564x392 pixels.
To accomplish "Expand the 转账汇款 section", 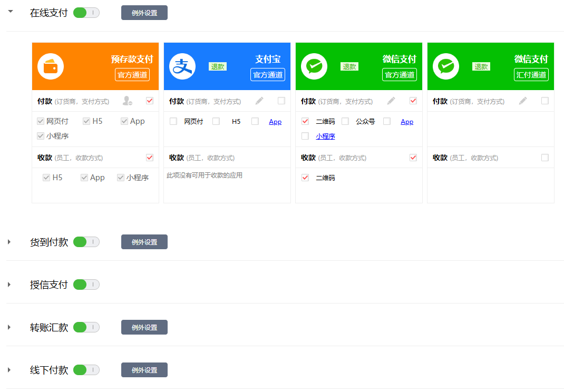I will click(8, 327).
